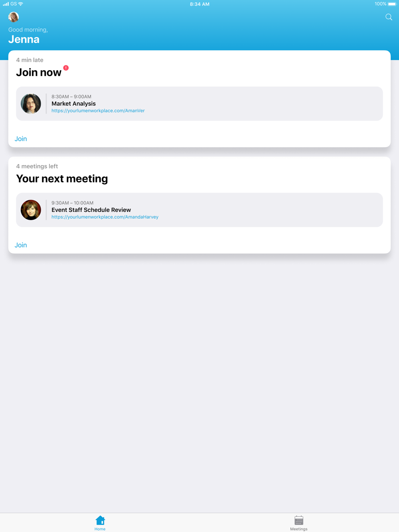This screenshot has width=399, height=532.
Task: Tap the red late alert badge
Action: [66, 68]
